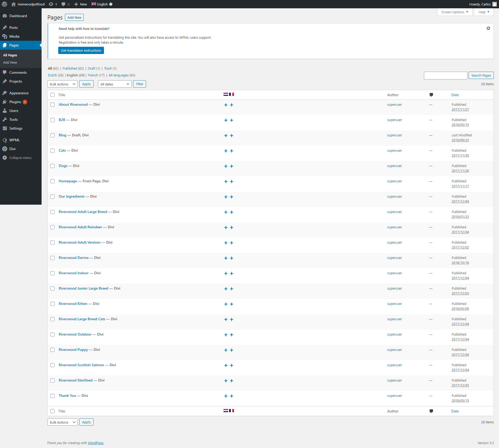Open the Riverwood Kitten page

pos(73,304)
